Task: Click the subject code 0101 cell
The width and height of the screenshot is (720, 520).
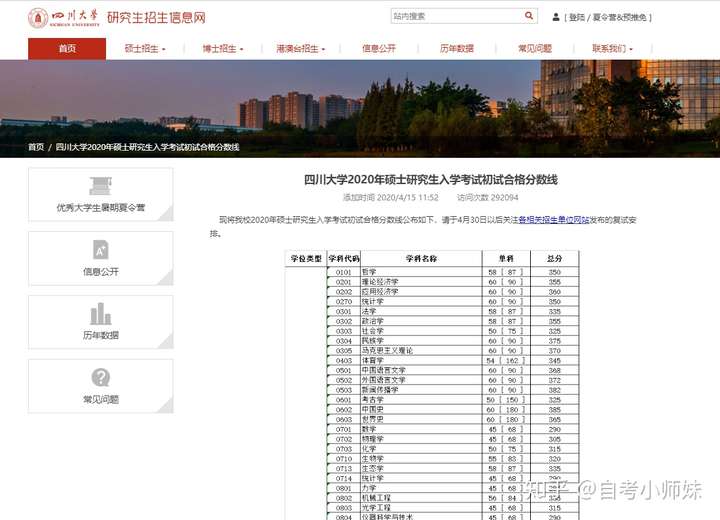Action: point(344,272)
